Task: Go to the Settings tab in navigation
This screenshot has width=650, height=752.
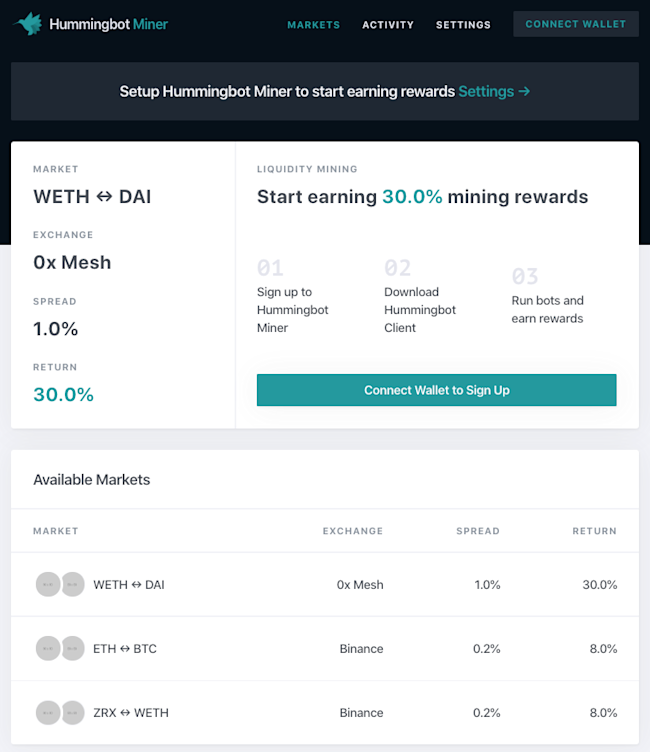Action: click(x=463, y=24)
